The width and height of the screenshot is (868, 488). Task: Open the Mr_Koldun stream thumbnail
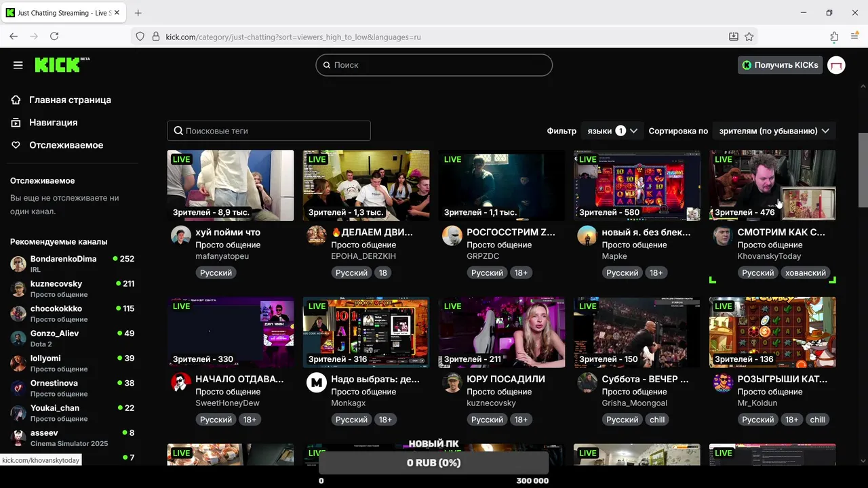(772, 332)
